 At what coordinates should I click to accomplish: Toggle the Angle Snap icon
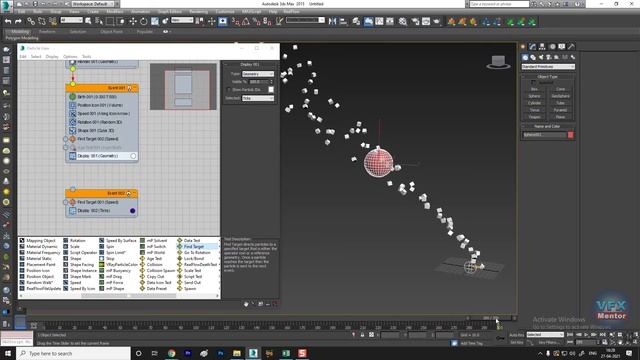coord(246,21)
